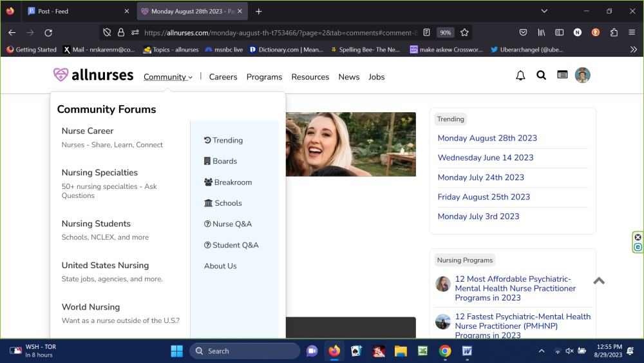Screen dimensions: 644x363
Task: Open the Firefox extensions puzzle icon
Action: point(614,32)
